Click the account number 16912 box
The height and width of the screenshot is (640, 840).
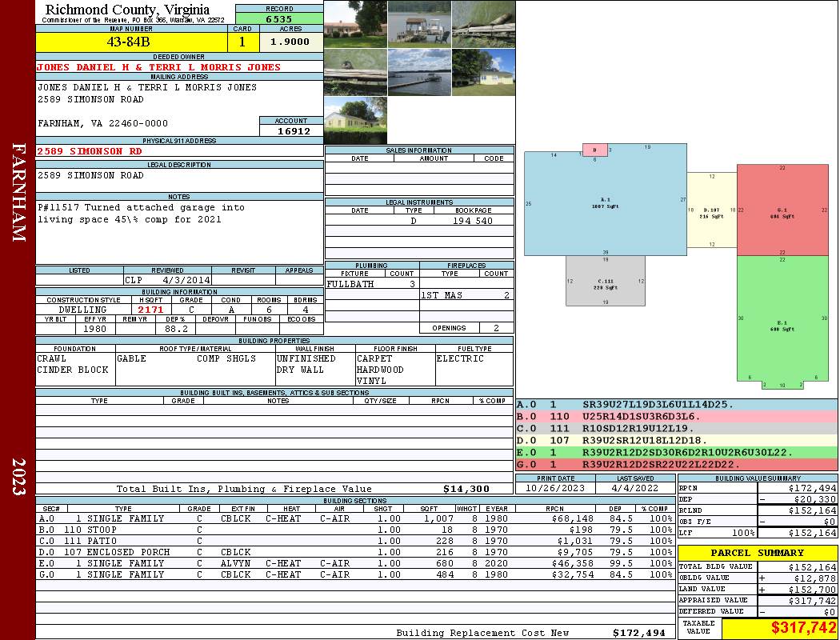(291, 130)
